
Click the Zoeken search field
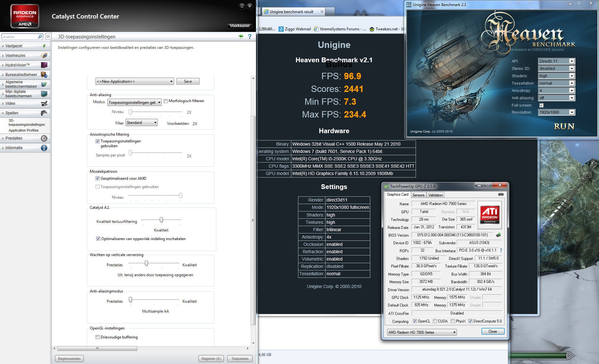coord(20,37)
